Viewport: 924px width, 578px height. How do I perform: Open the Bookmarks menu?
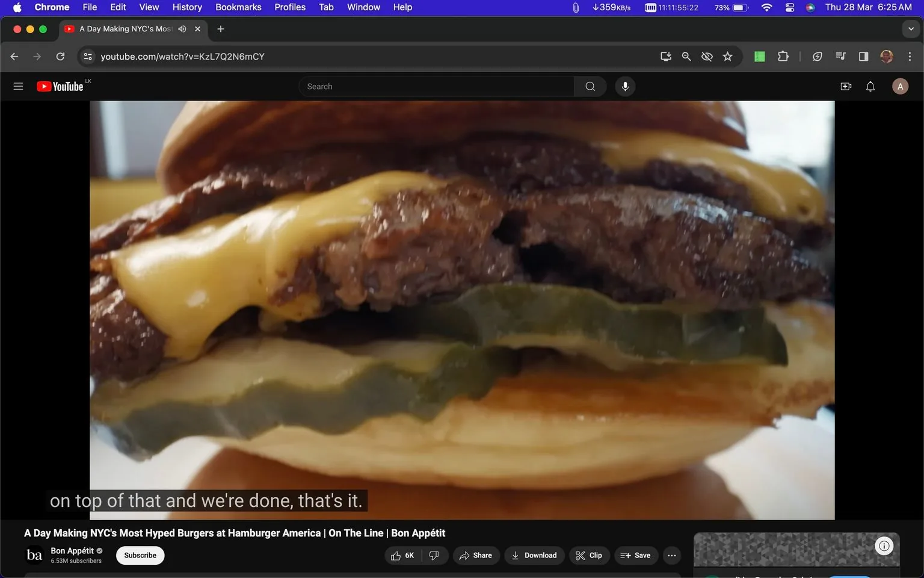coord(238,7)
